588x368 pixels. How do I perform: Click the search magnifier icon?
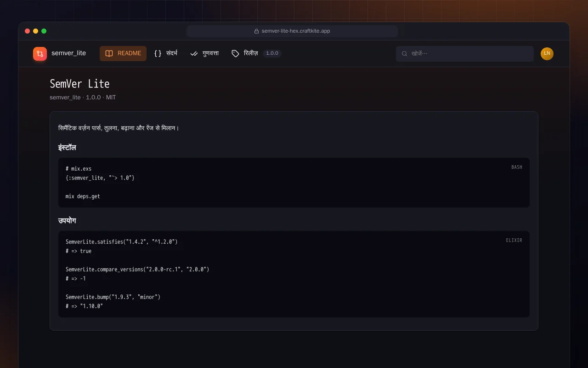pyautogui.click(x=405, y=53)
